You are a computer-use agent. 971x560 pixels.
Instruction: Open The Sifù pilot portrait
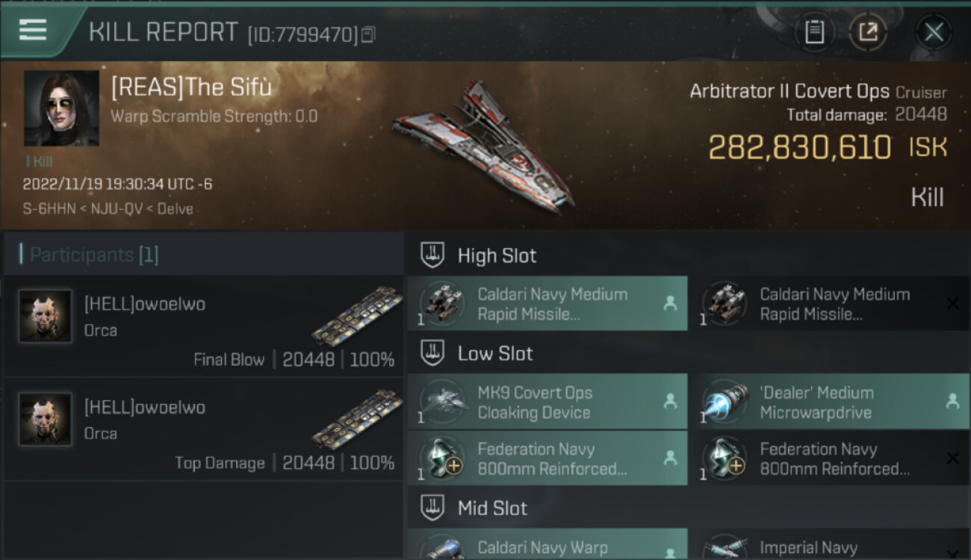pos(61,108)
